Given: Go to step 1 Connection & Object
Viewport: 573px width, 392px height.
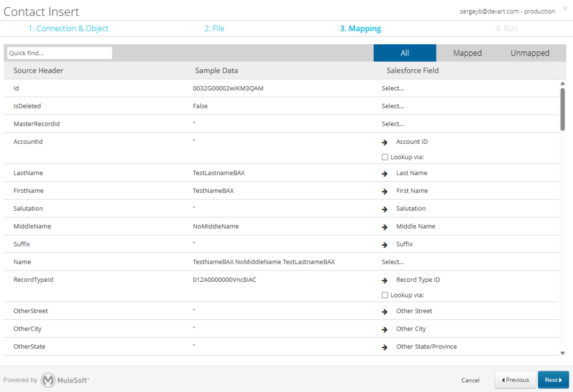Looking at the screenshot, I should tap(68, 29).
